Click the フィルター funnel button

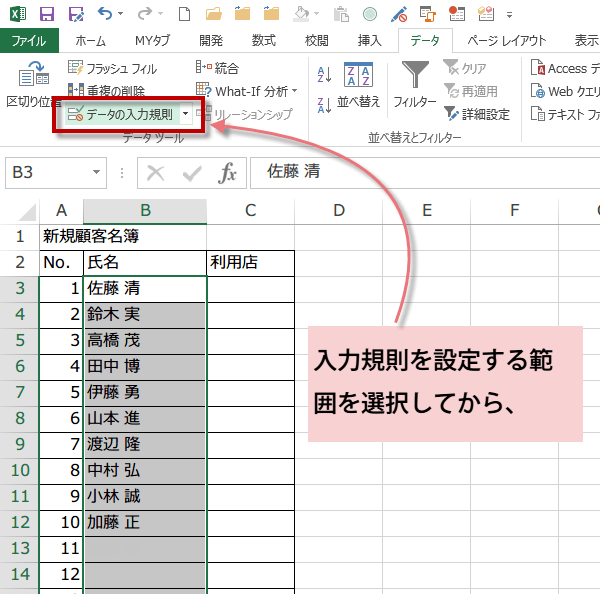click(x=415, y=85)
